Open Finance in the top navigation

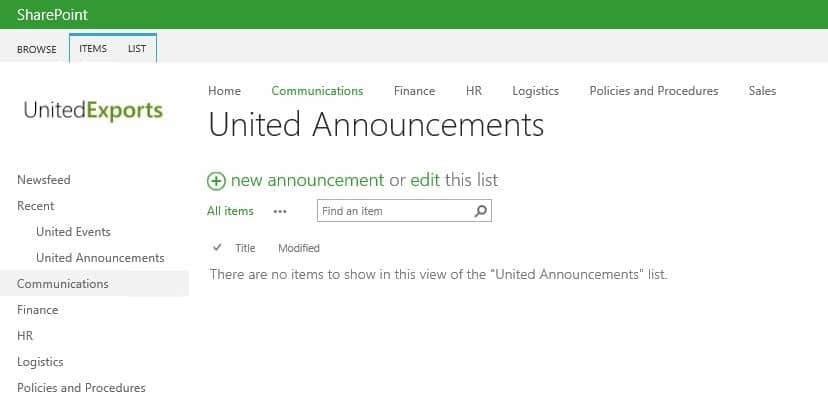[x=415, y=91]
